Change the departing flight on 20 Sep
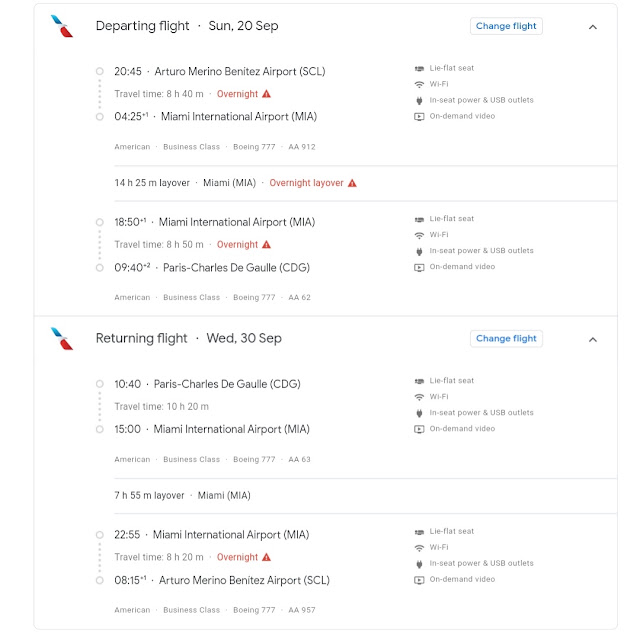 pyautogui.click(x=506, y=26)
